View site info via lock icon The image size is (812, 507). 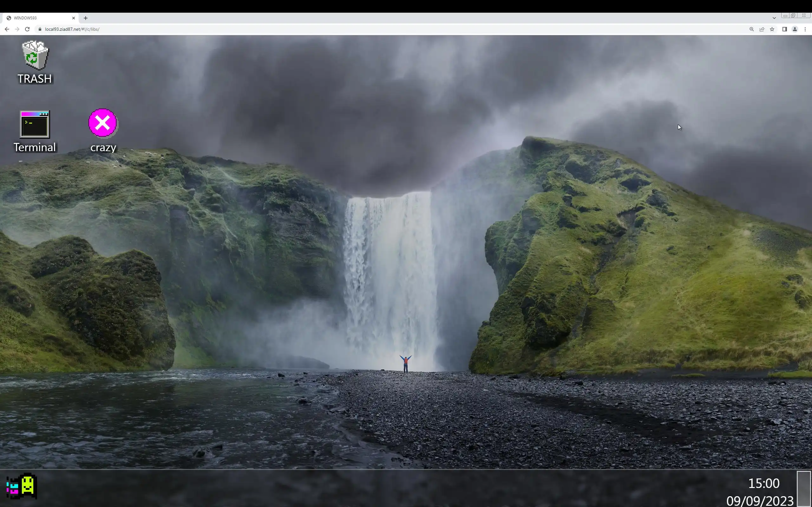pyautogui.click(x=40, y=29)
